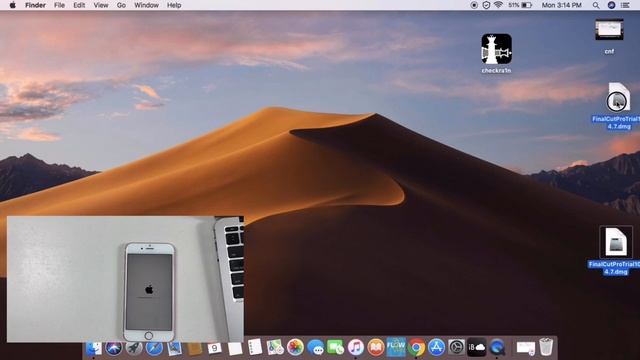Viewport: 640px width, 360px height.
Task: Open Photos in the Dock
Action: 295,348
